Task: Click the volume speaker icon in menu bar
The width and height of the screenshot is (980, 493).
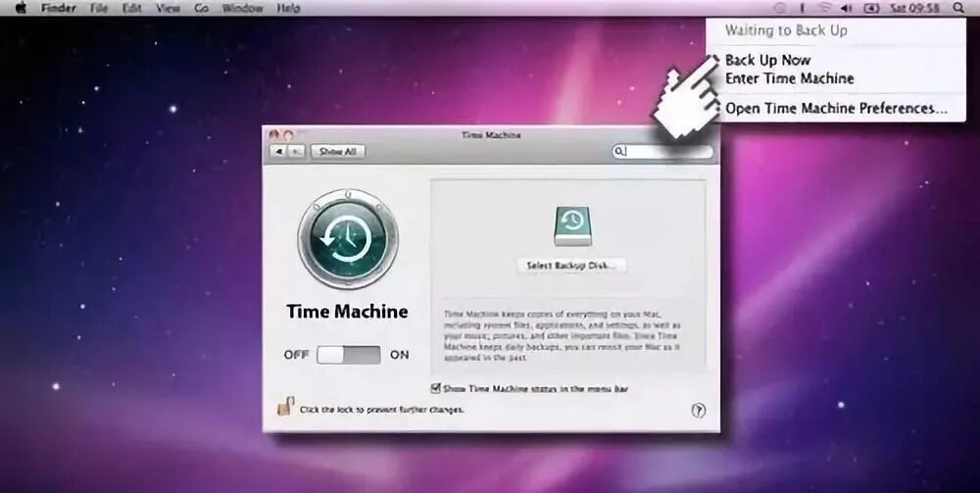Action: point(847,8)
